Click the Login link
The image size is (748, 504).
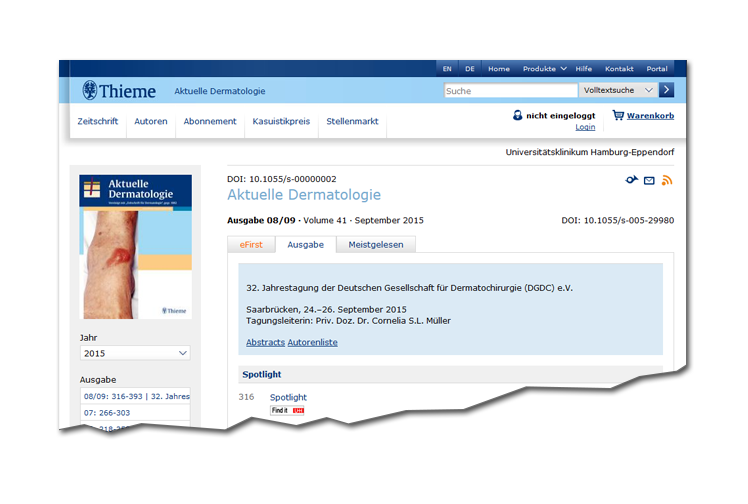tap(585, 127)
